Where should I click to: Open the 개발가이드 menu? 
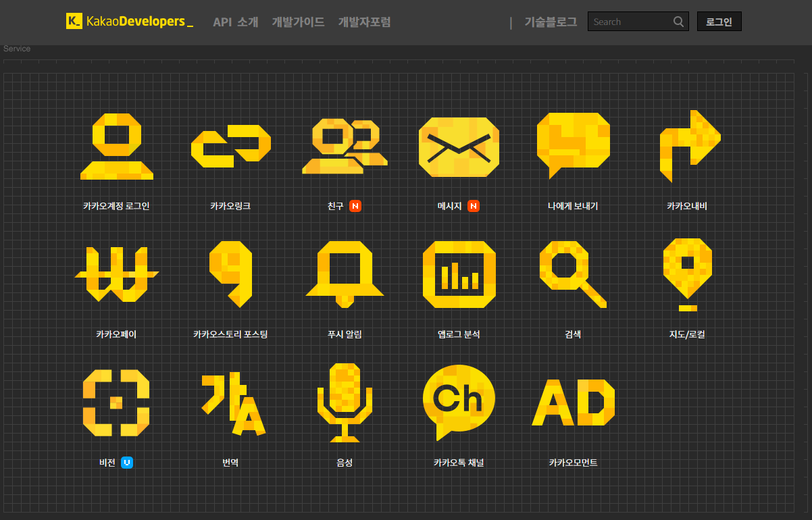coord(298,22)
